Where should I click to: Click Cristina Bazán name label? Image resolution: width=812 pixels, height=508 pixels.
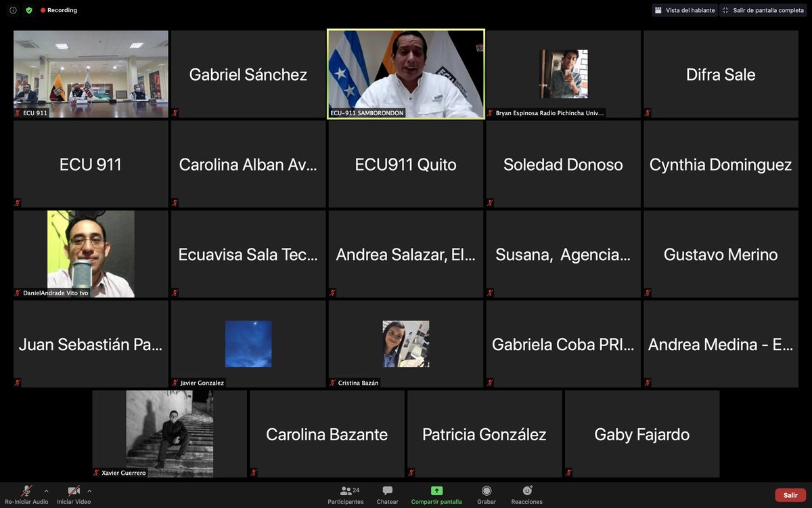[x=359, y=383]
